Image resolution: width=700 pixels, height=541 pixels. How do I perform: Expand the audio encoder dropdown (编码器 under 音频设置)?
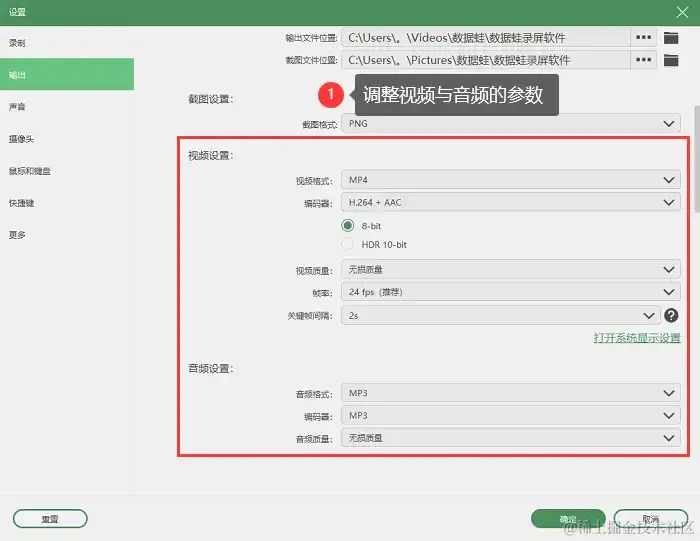(511, 416)
